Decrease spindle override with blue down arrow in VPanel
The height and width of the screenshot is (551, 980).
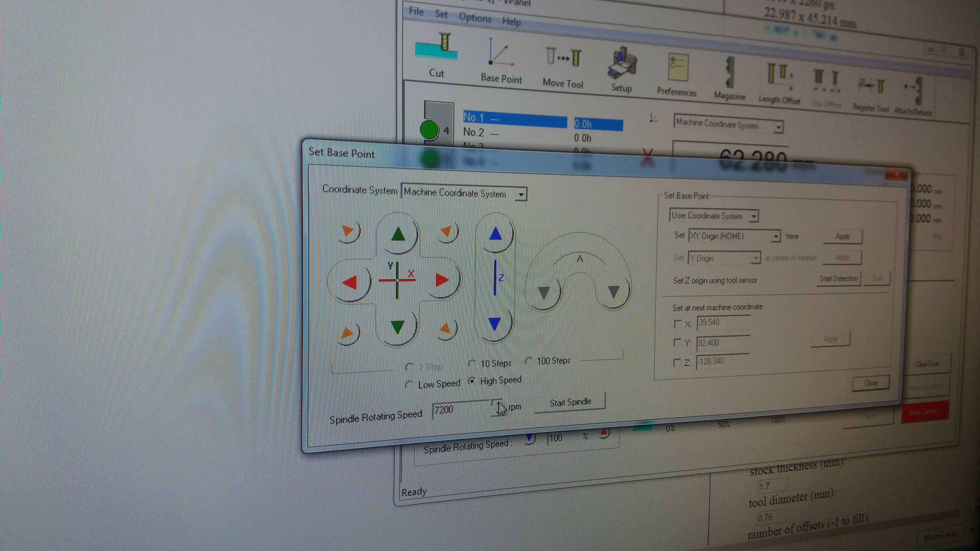529,439
